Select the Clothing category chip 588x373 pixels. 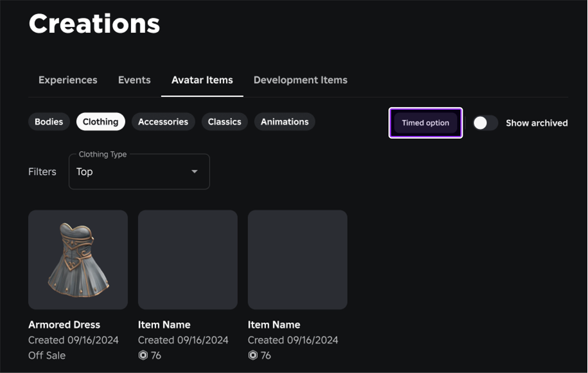click(x=100, y=122)
